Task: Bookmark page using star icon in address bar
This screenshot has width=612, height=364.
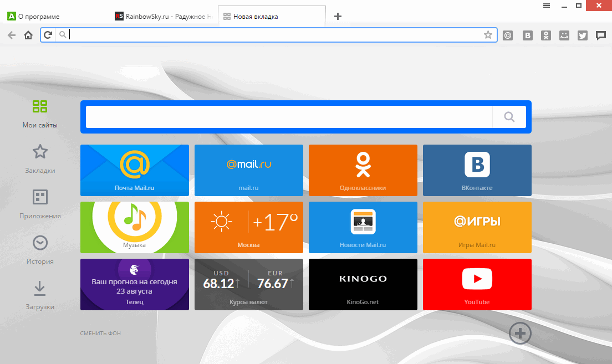Action: (488, 35)
